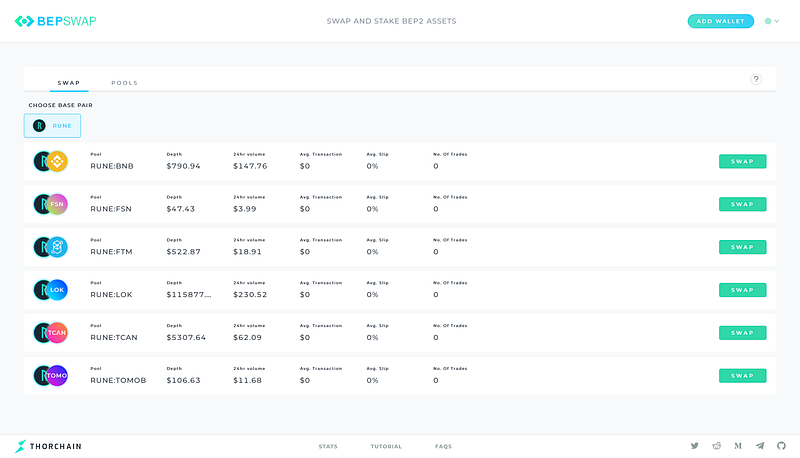Swap on the RUNE:TOMOB pool

[742, 375]
